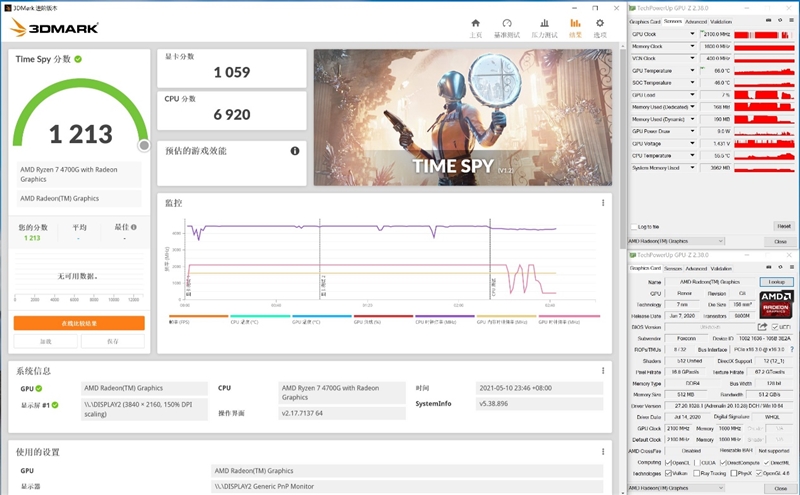Click the BIOS export share icon

(760, 326)
